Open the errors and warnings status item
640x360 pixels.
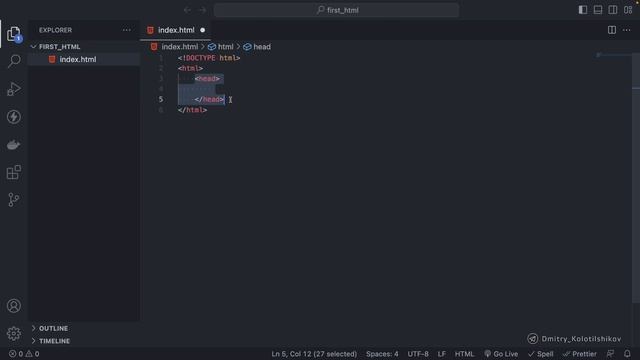coord(24,354)
